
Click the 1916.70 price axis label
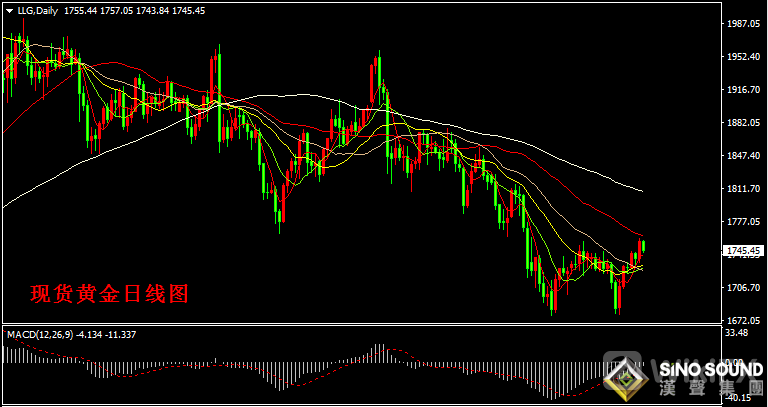coord(745,90)
